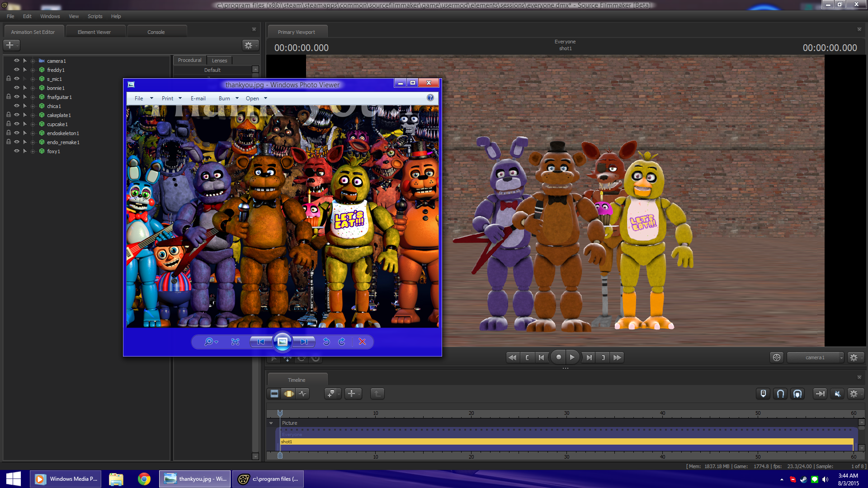Click Photo Viewer fit-to-window actual size icon
Image resolution: width=868 pixels, height=488 pixels.
pyautogui.click(x=235, y=342)
